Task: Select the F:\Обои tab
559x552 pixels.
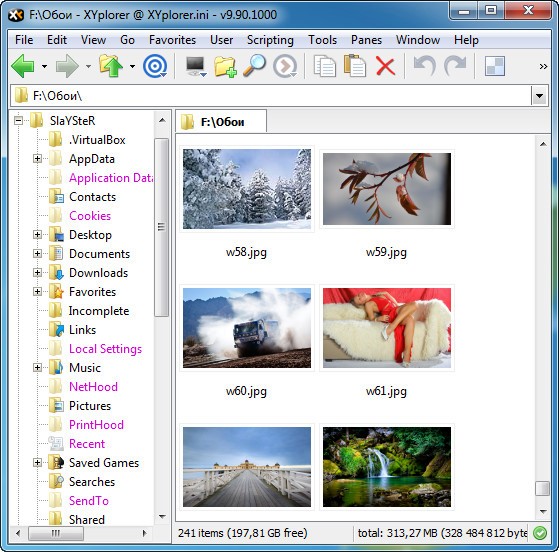Action: 221,122
